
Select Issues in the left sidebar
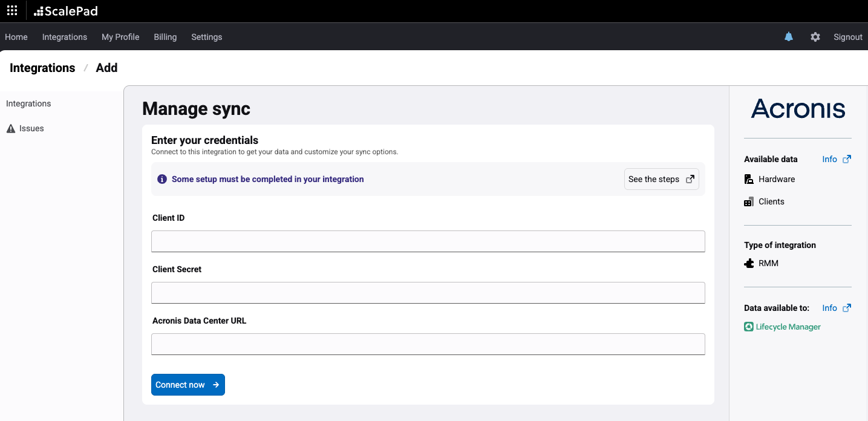click(x=31, y=128)
